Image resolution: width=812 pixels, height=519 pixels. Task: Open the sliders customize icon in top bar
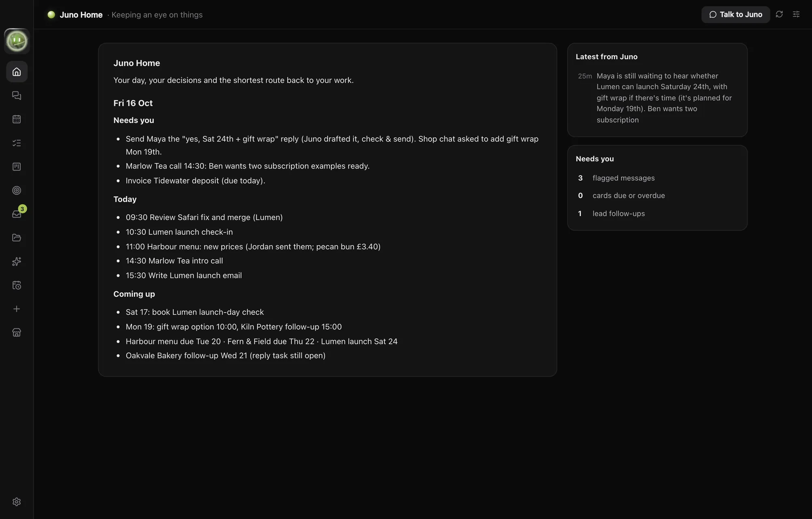pos(796,14)
